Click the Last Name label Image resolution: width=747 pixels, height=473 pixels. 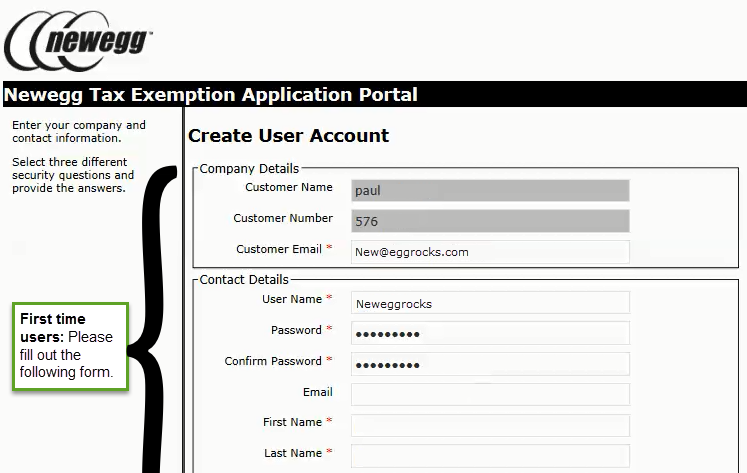(293, 453)
